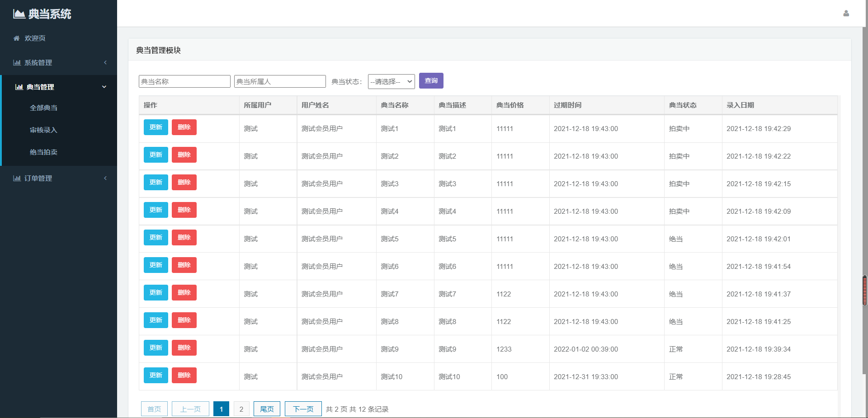Click 更新 for row 测试9
Image resolution: width=868 pixels, height=418 pixels.
point(156,348)
